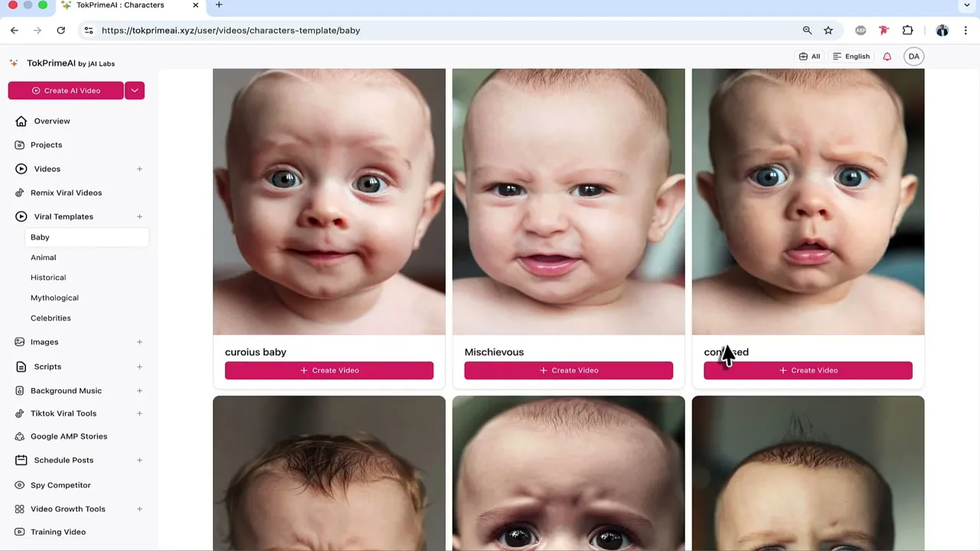Screen dimensions: 980x551
Task: Open browser zoom magnifier icon
Action: tap(807, 30)
